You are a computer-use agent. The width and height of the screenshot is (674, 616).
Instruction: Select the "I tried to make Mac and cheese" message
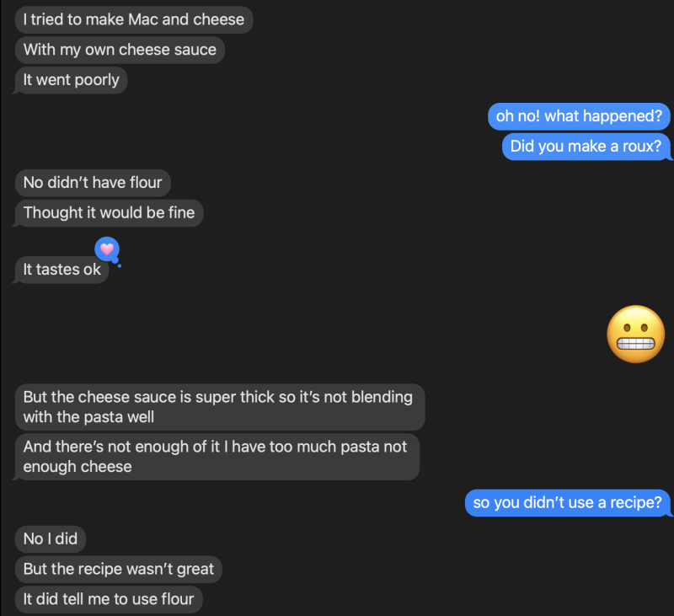134,19
